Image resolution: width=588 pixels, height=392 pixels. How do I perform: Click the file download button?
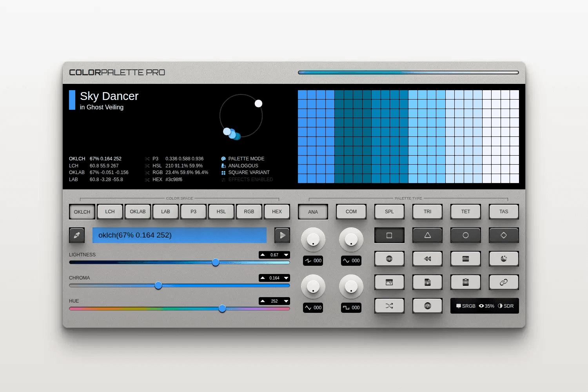tap(427, 282)
